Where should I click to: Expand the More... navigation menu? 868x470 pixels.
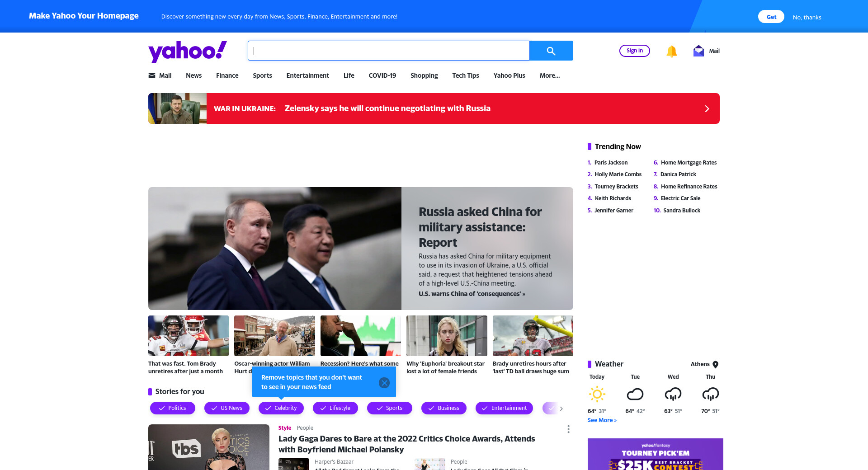click(550, 75)
